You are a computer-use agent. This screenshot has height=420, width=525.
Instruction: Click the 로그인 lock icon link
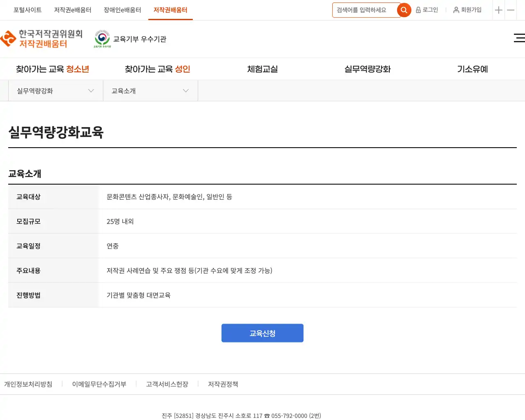(x=427, y=10)
